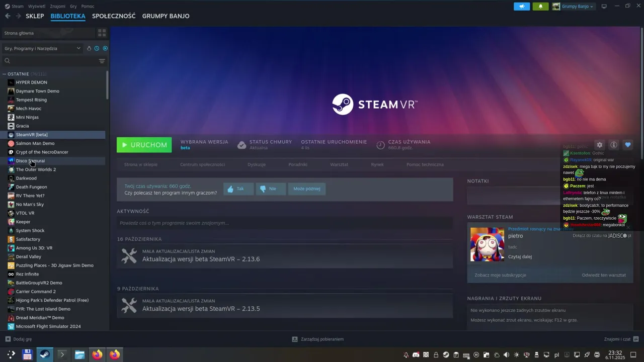Viewport: 644px width, 362px height.
Task: Open the Steam menu
Action: 14,6
